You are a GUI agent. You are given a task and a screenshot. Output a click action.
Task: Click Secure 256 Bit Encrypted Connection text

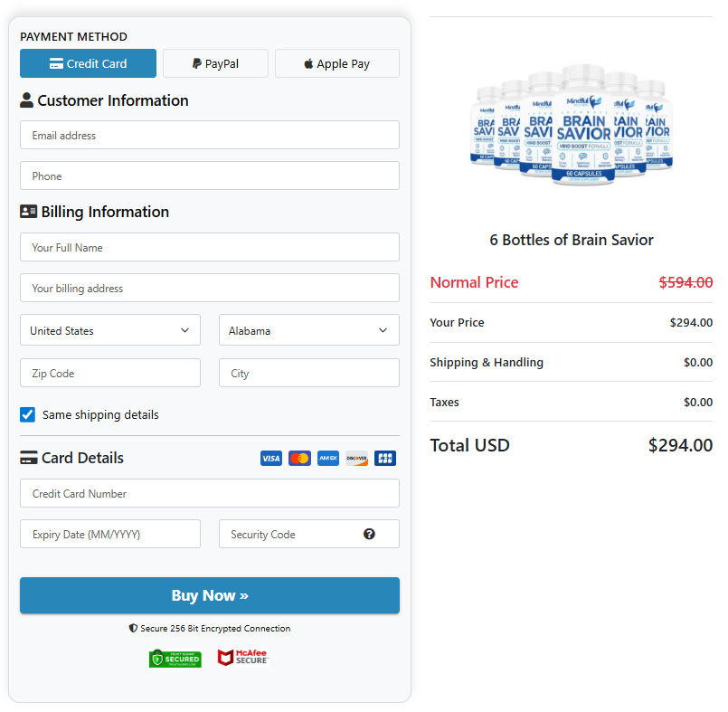(x=215, y=629)
